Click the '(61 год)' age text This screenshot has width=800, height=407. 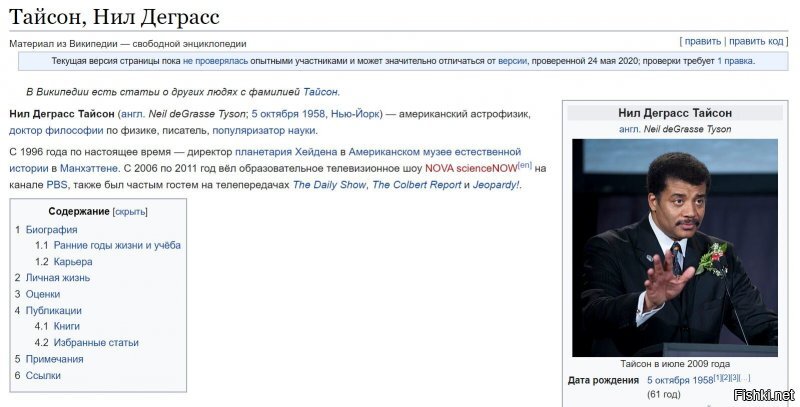pyautogui.click(x=663, y=395)
